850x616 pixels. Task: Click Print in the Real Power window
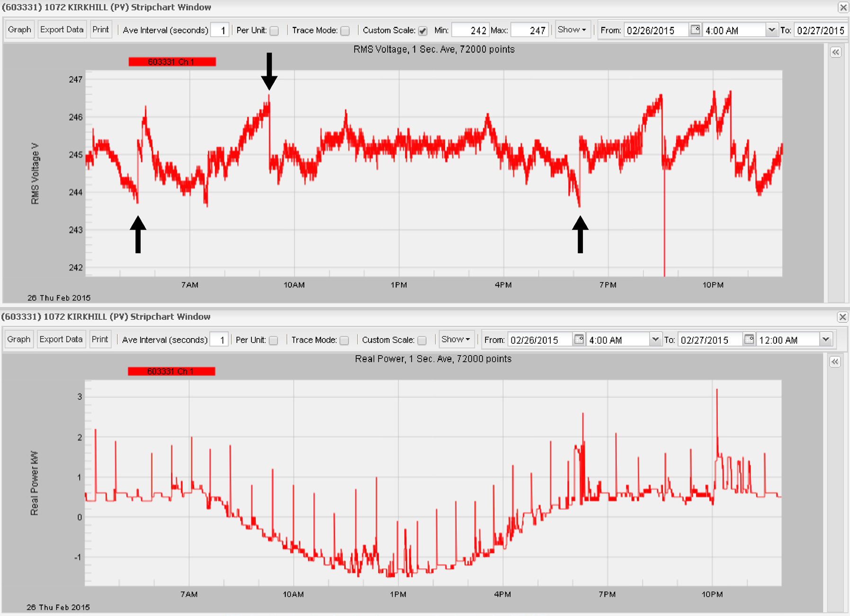(100, 339)
